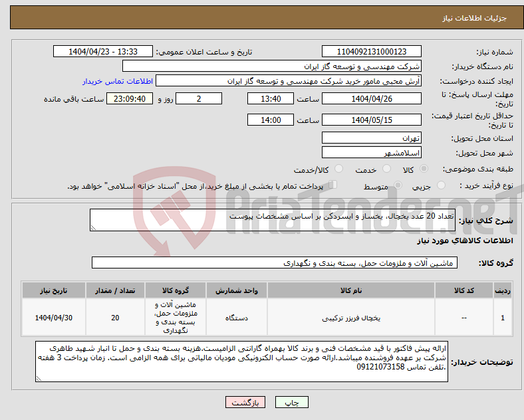Click the deadline time field 13:40
The width and height of the screenshot is (524, 420).
pyautogui.click(x=271, y=98)
